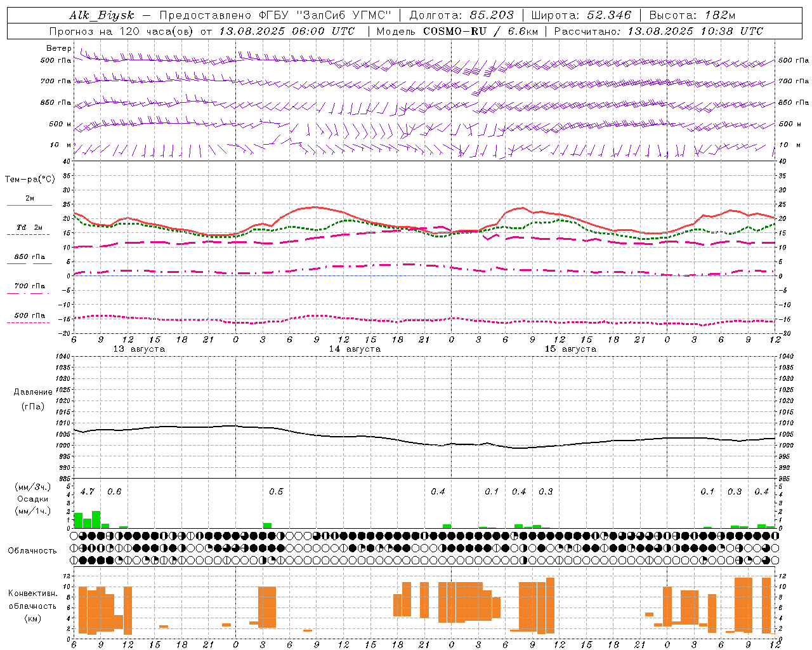812x650 pixels.
Task: Select the forecast start time 13.08.2025 06:00 UTC
Action: pos(287,31)
